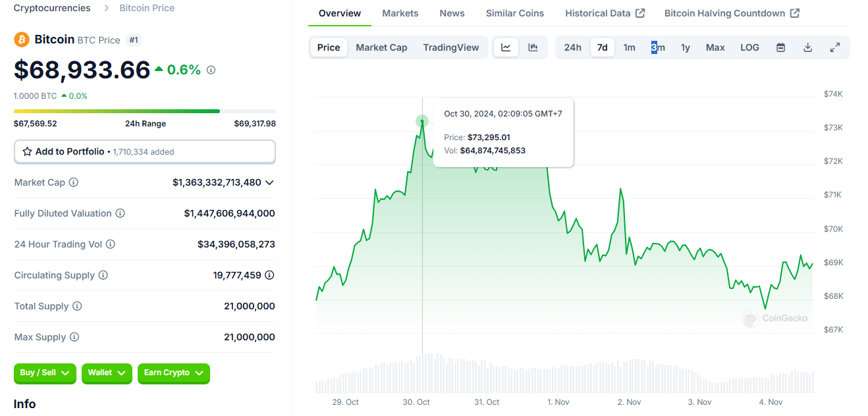The width and height of the screenshot is (868, 416).
Task: Open the Earn Crypto dropdown
Action: [174, 373]
